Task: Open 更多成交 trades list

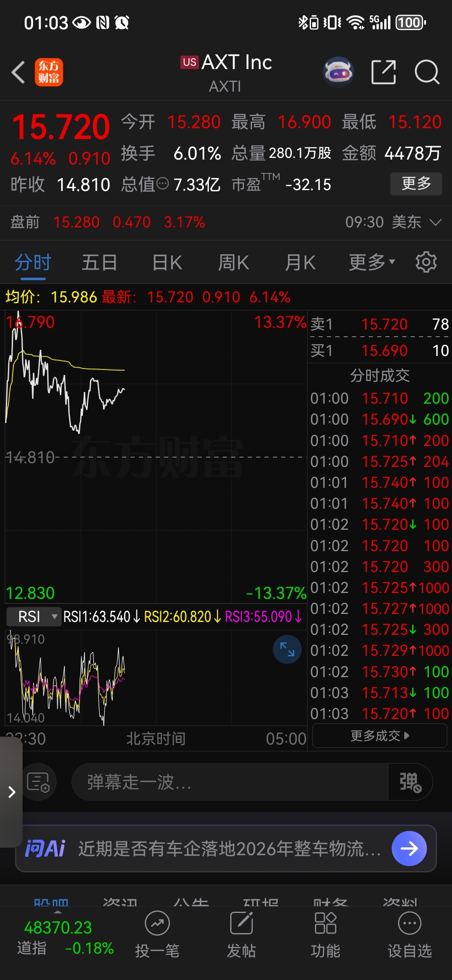Action: coord(380,736)
